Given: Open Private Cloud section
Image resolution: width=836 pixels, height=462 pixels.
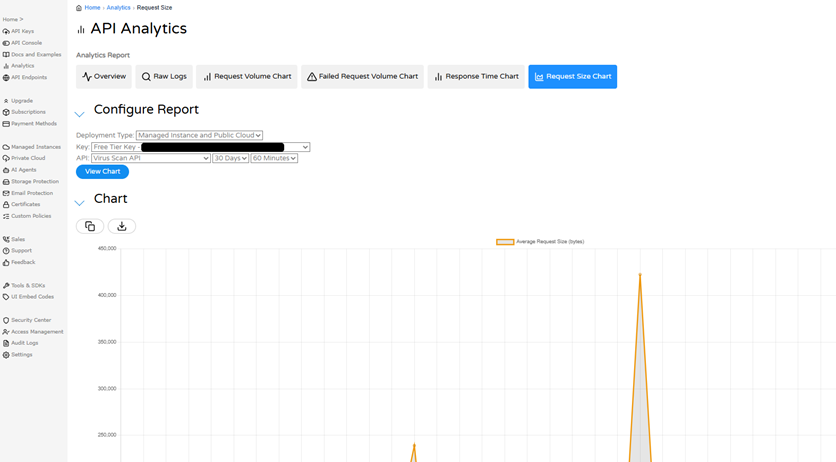Looking at the screenshot, I should pos(24,158).
